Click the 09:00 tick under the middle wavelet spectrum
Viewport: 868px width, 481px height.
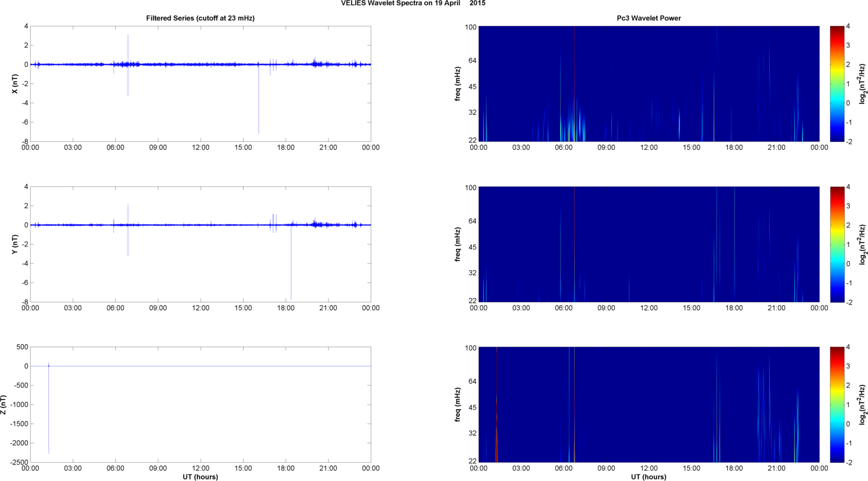(x=606, y=308)
